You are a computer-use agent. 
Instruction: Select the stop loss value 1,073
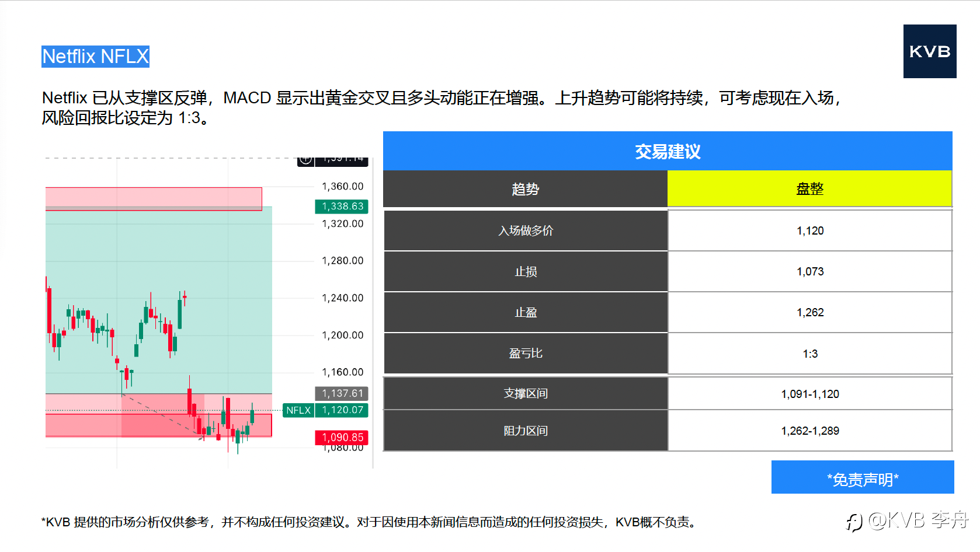click(810, 272)
